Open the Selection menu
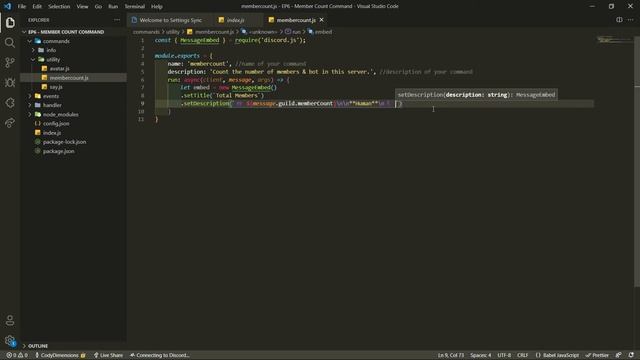This screenshot has width=640, height=360. point(59,7)
